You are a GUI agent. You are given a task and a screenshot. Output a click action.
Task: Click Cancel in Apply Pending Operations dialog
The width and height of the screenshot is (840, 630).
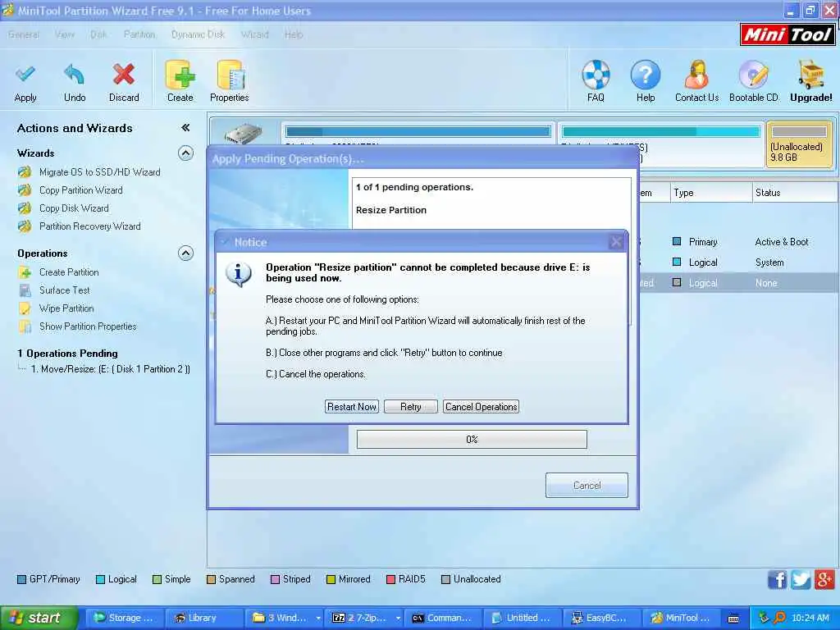587,486
